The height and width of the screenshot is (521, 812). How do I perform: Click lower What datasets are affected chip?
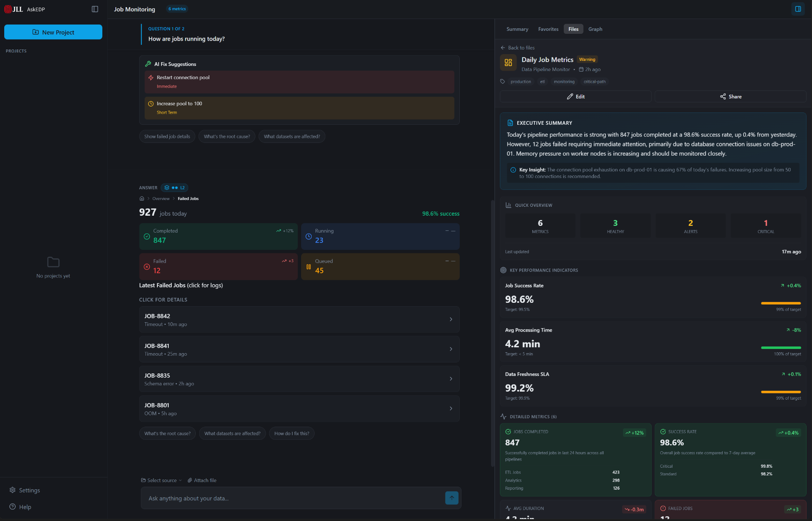click(x=232, y=433)
